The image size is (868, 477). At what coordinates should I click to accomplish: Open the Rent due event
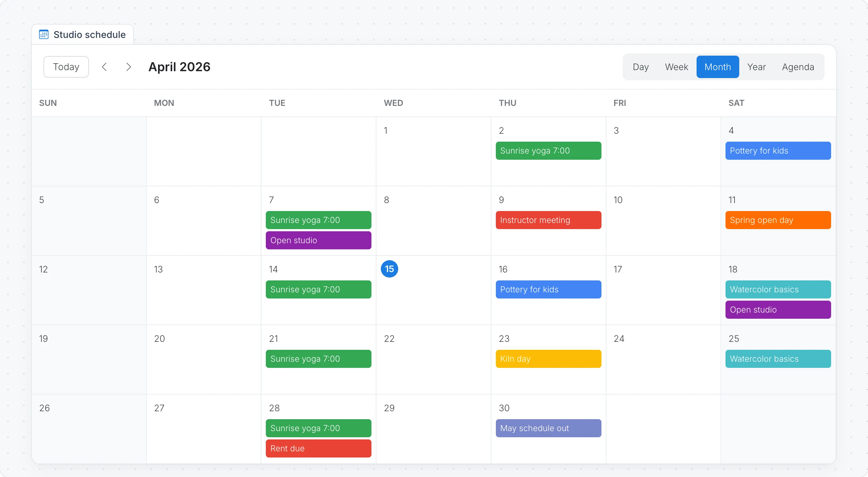(x=318, y=448)
